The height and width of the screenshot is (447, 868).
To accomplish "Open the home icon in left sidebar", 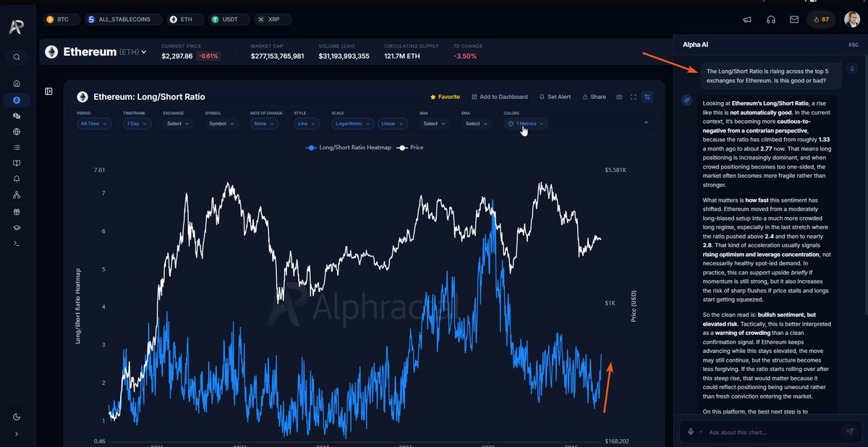I will click(17, 83).
